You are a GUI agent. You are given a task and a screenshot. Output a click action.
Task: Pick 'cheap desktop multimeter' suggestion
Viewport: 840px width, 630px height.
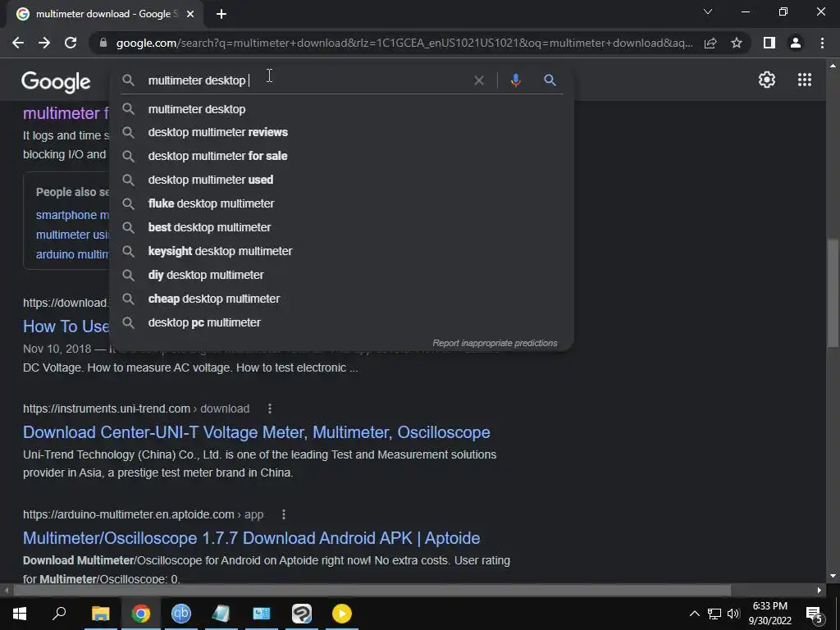(341, 299)
